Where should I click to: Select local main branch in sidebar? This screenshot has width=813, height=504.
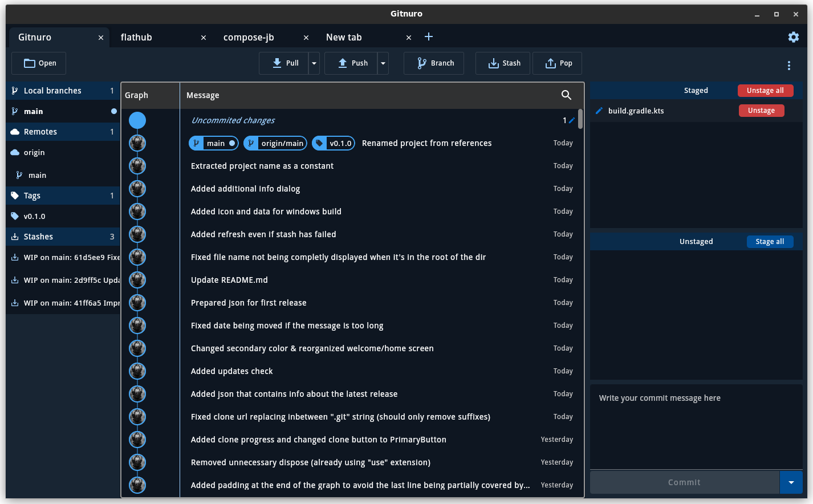[63, 111]
